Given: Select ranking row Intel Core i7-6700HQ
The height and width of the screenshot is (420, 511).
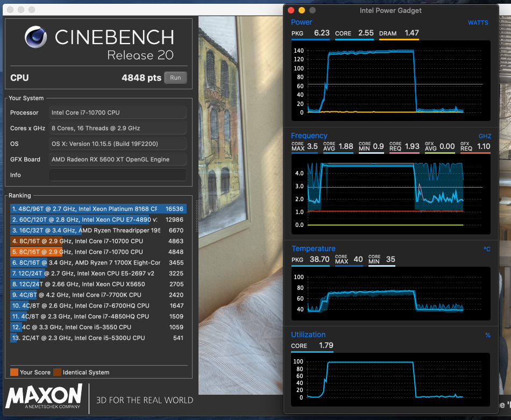Looking at the screenshot, I should (98, 305).
